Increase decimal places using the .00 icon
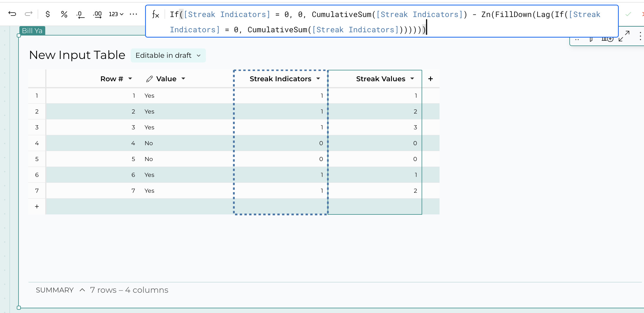This screenshot has width=644, height=313. pyautogui.click(x=97, y=14)
